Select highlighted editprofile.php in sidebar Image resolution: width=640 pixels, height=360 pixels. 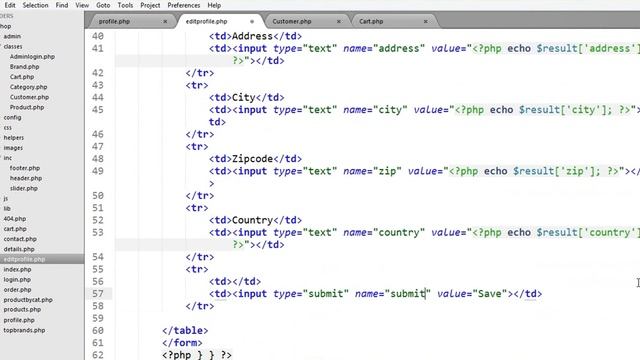tap(24, 259)
